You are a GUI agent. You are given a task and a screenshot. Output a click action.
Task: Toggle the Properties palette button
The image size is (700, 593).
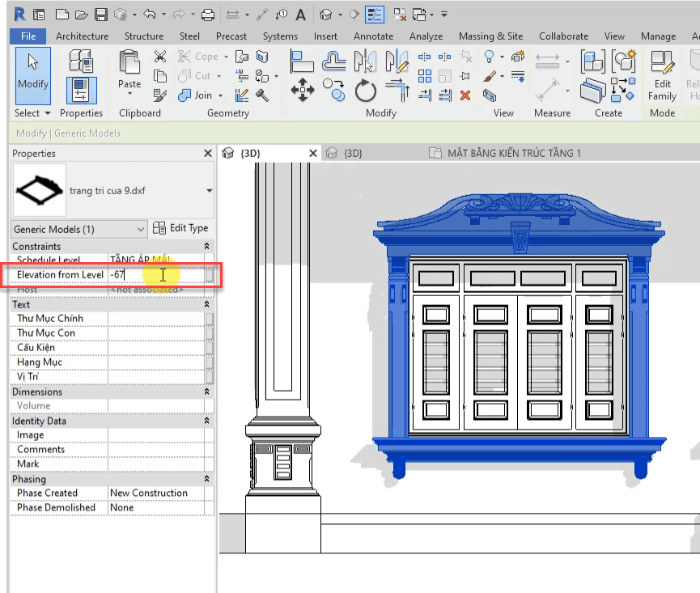(x=81, y=90)
